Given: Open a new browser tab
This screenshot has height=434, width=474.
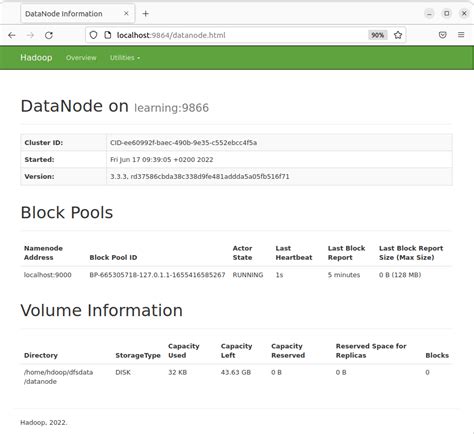Looking at the screenshot, I should [145, 14].
